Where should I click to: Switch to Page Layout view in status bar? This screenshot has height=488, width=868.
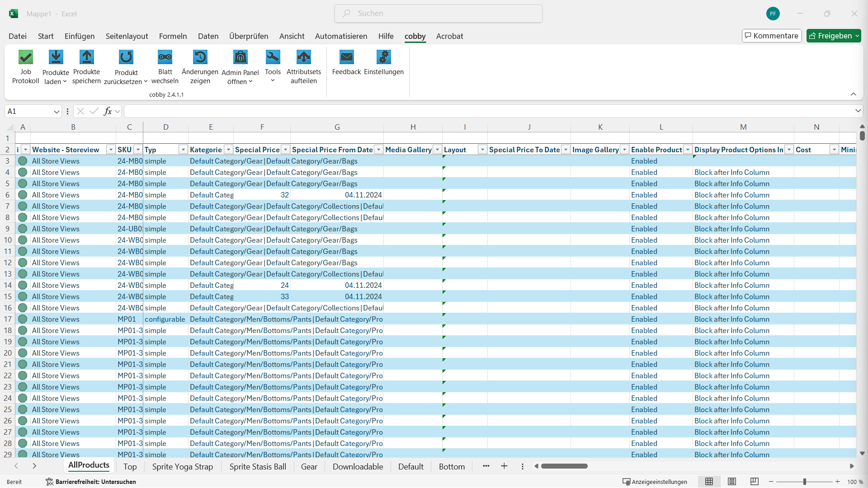click(732, 482)
